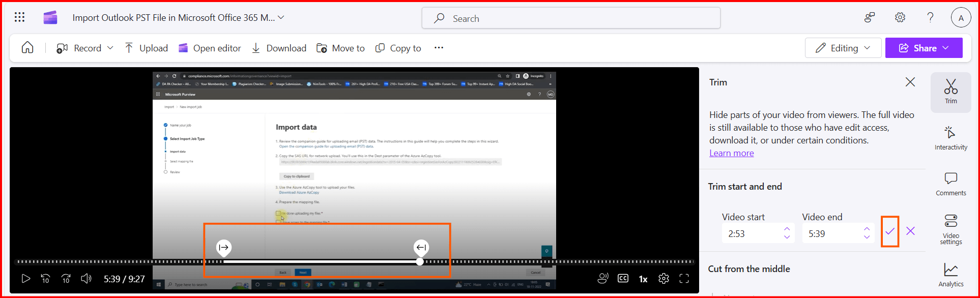980x298 pixels.
Task: Enter fullscreen mode
Action: [x=684, y=279]
